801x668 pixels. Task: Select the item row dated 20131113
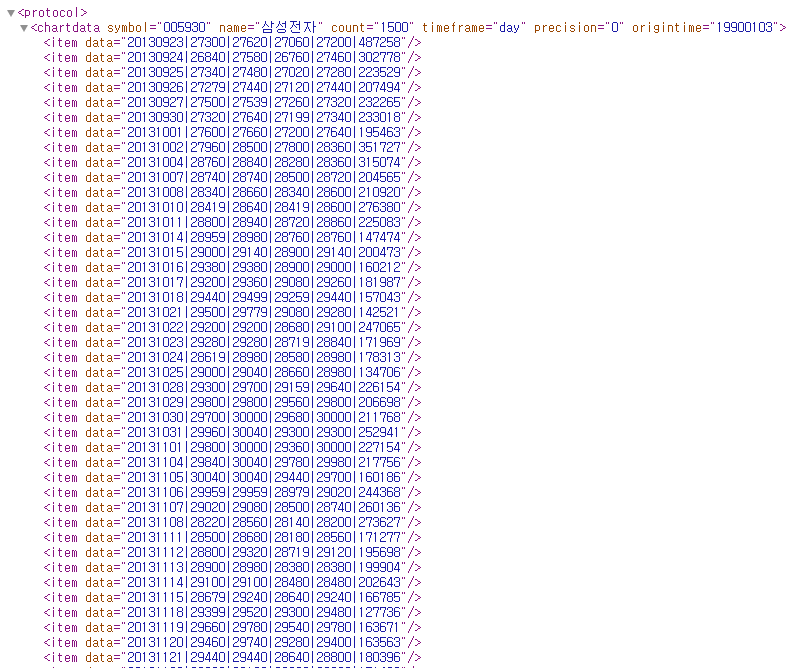point(232,568)
